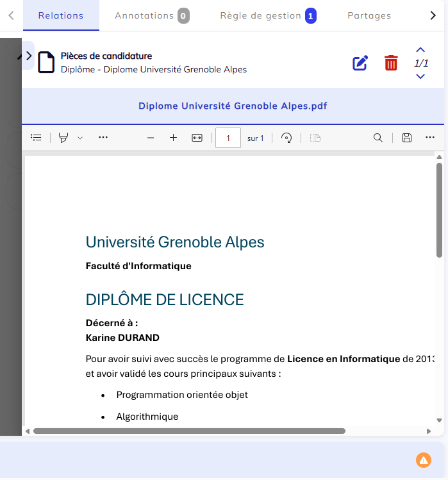This screenshot has width=448, height=480.
Task: Toggle fit to width view
Action: point(197,138)
